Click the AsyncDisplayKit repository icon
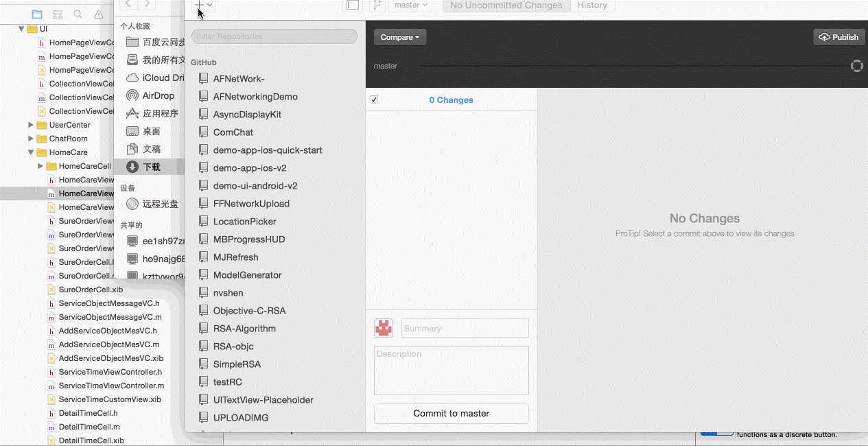Image resolution: width=868 pixels, height=446 pixels. [203, 115]
